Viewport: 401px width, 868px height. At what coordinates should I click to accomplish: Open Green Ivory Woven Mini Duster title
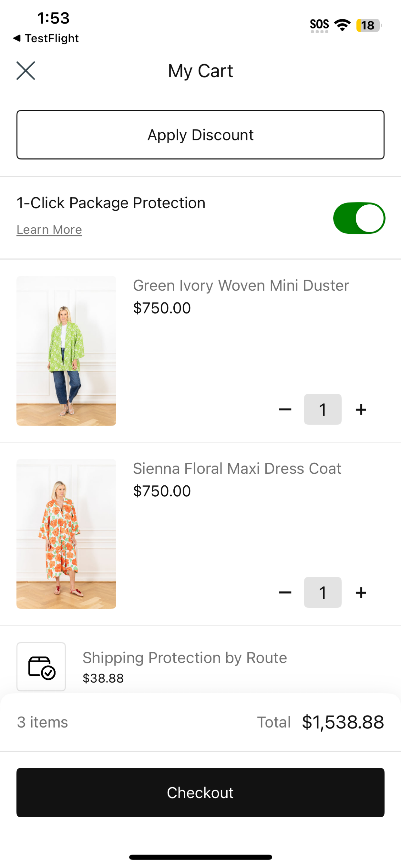pyautogui.click(x=241, y=285)
